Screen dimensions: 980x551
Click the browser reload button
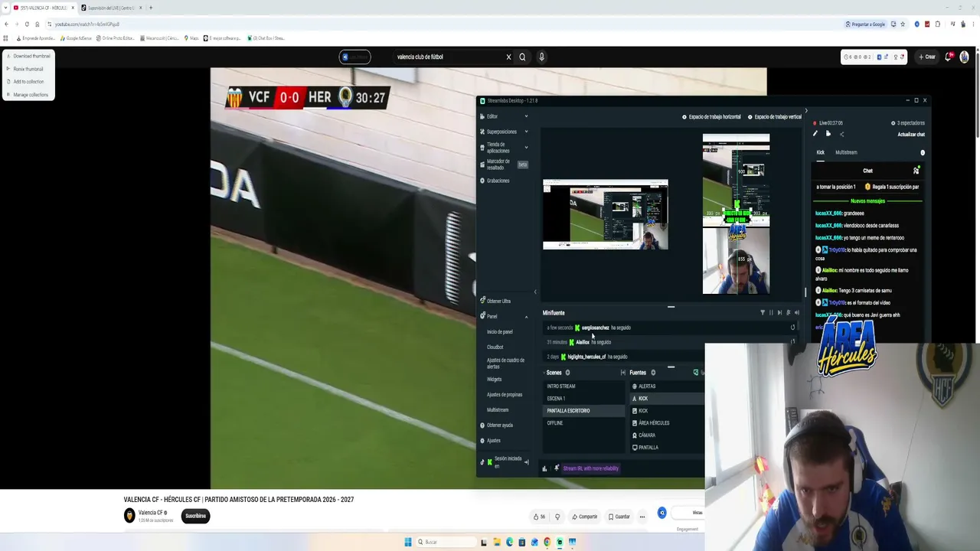tap(27, 24)
